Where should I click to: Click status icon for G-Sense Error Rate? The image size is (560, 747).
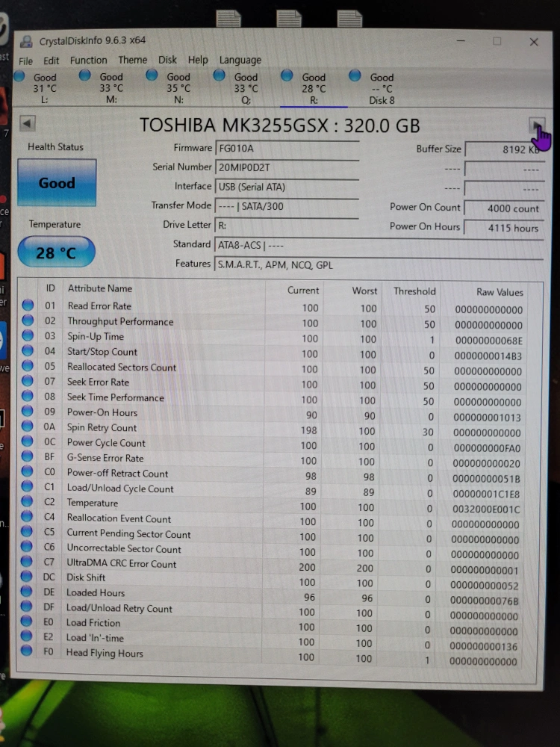pos(27,456)
